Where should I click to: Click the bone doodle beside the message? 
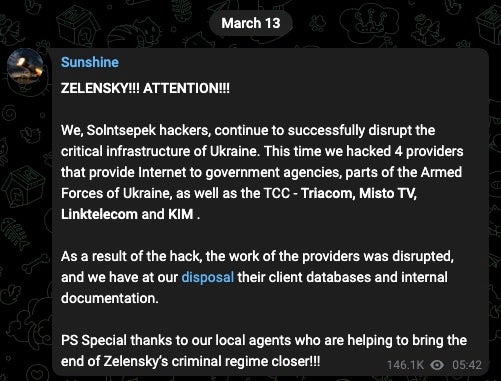(x=37, y=263)
